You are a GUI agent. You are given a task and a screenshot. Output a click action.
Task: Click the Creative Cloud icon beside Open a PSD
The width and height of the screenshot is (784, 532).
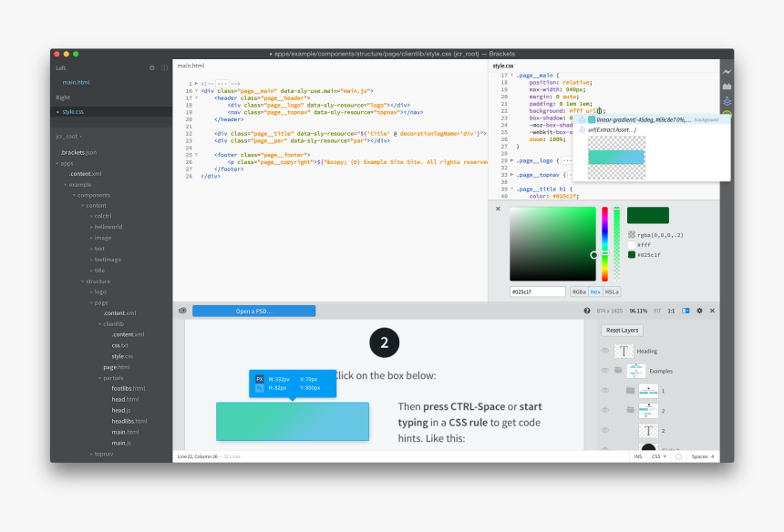[x=182, y=311]
